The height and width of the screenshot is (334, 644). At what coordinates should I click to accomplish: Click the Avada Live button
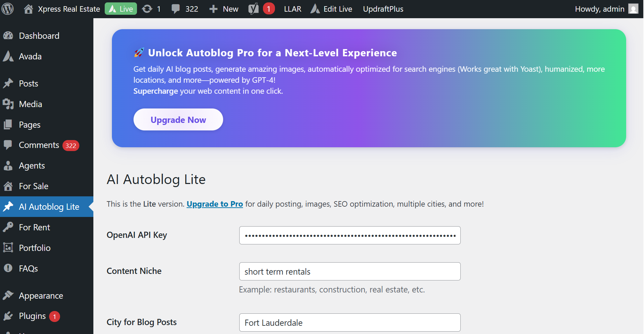pos(121,9)
